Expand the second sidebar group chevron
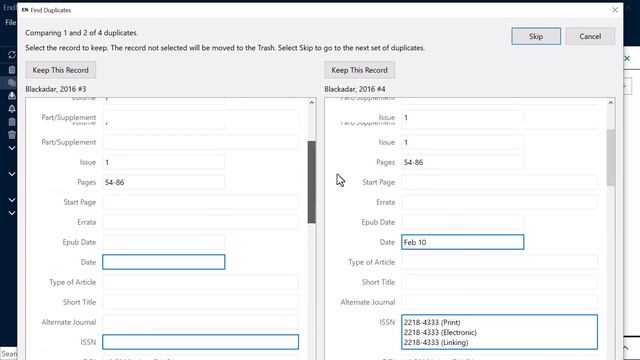The height and width of the screenshot is (360, 640). coord(12,174)
